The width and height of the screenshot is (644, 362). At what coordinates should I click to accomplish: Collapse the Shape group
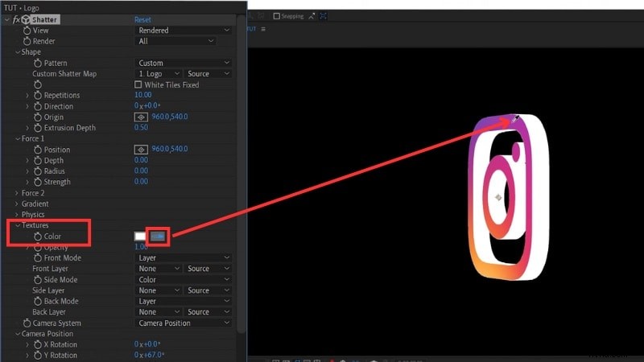coord(18,52)
